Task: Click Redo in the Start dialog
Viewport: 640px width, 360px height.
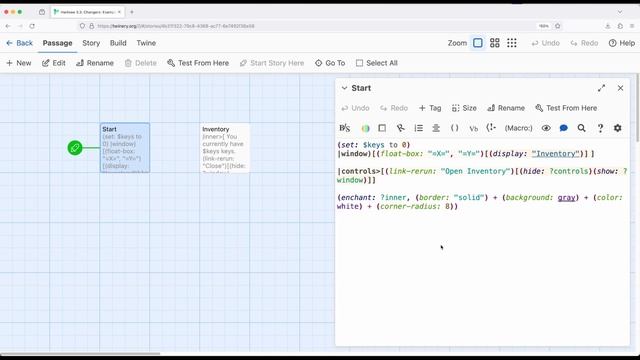Action: pos(394,108)
